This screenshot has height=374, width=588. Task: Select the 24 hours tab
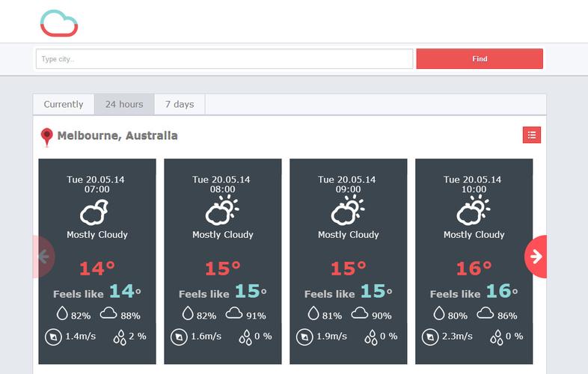124,104
